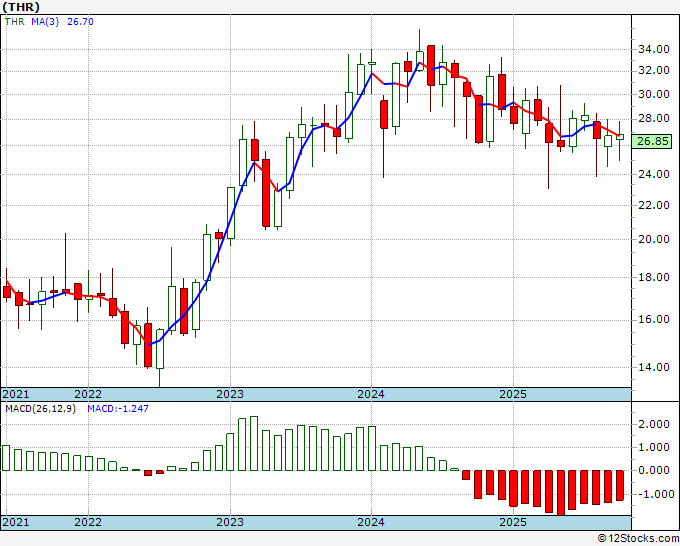Click the MA(3) indicator label
Screen dimensions: 680x546
pos(45,22)
